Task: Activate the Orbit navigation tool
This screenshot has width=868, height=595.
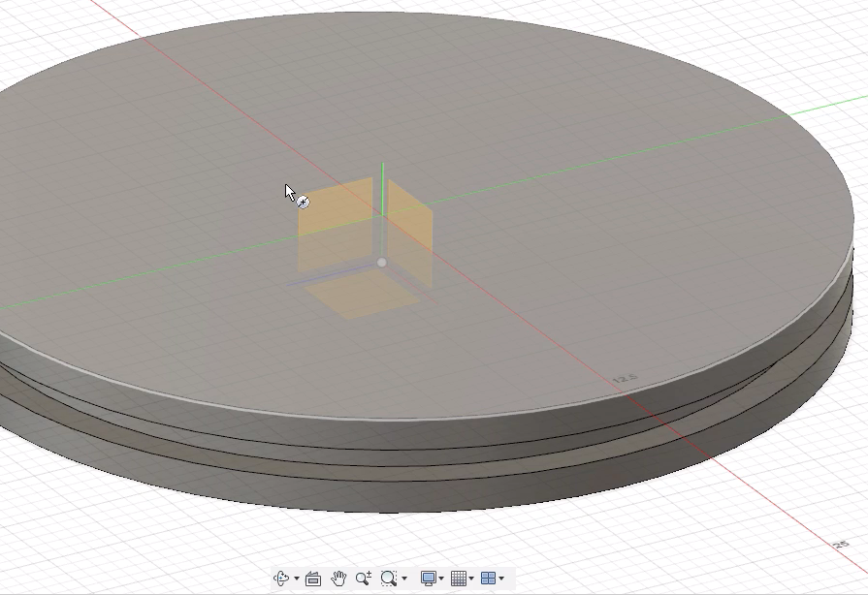Action: [281, 579]
